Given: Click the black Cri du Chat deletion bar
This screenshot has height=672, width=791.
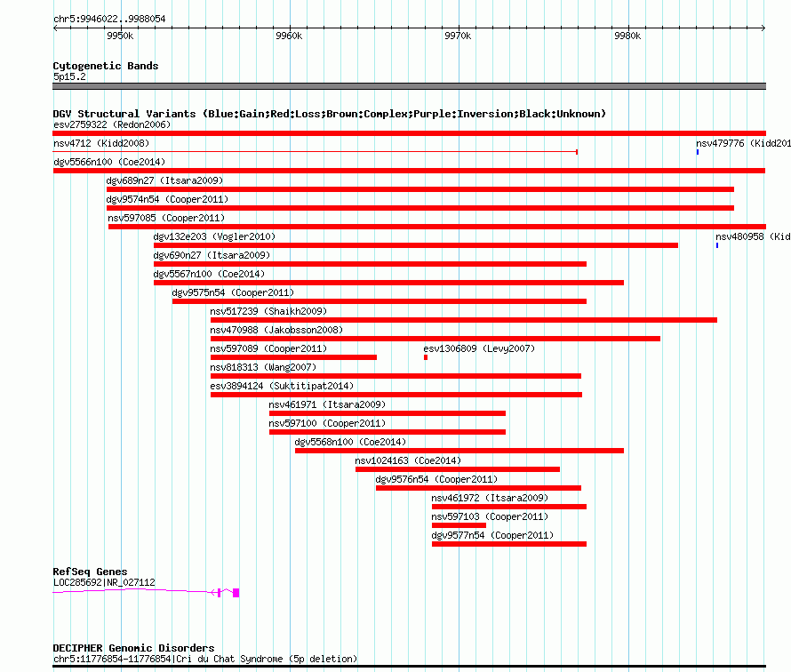Looking at the screenshot, I should click(x=409, y=667).
